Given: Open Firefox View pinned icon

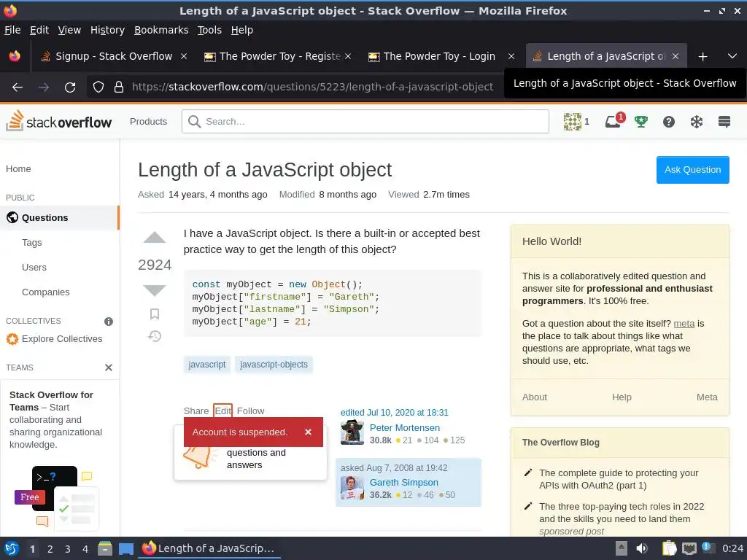Looking at the screenshot, I should 15,56.
